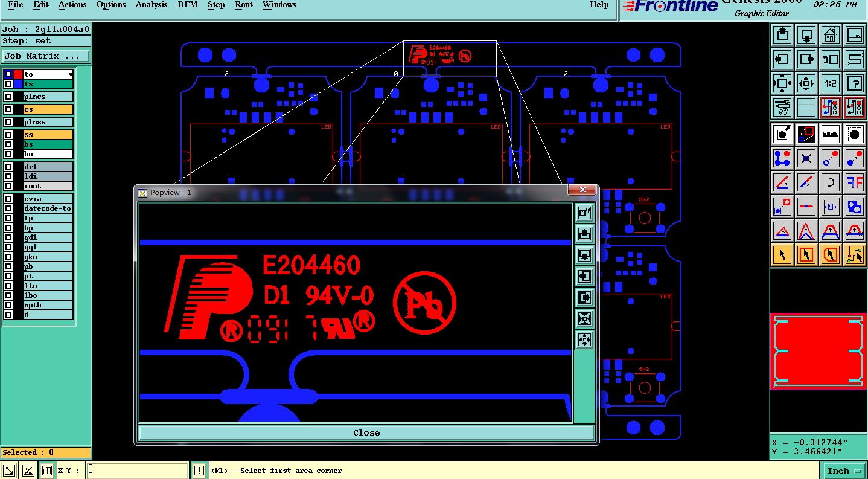
Task: Click the detach-window icon atop Popview toolbar
Action: [x=584, y=213]
